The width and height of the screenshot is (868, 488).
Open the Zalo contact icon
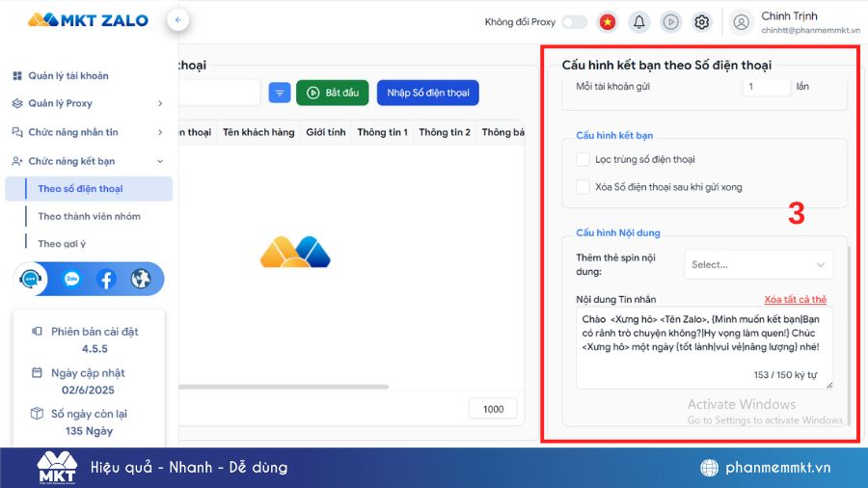tap(71, 279)
